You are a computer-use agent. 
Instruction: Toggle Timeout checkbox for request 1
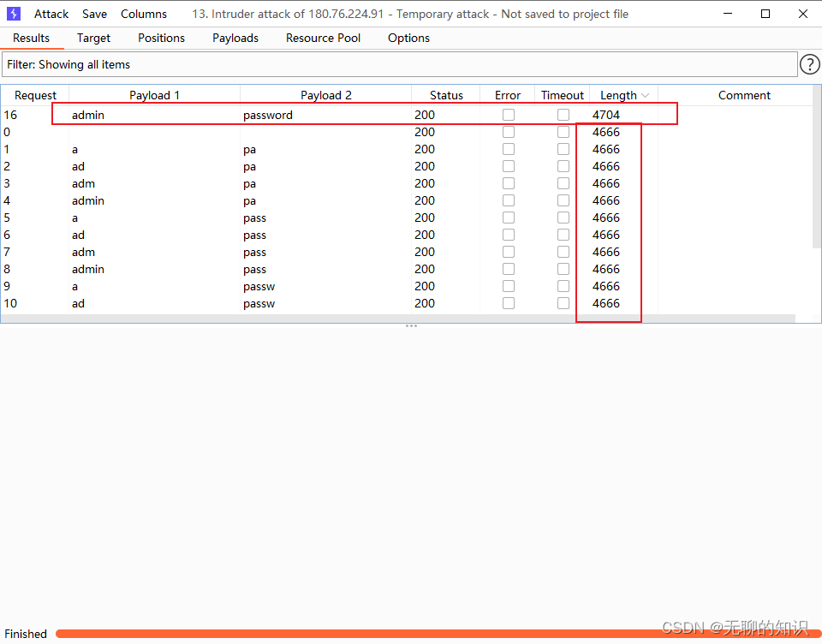563,150
